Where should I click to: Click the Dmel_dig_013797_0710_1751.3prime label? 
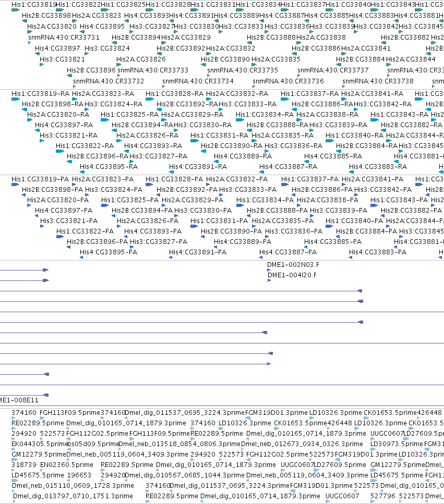(x=73, y=496)
